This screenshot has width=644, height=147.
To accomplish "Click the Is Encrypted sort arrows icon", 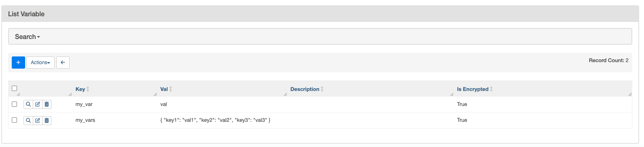I will [491, 89].
